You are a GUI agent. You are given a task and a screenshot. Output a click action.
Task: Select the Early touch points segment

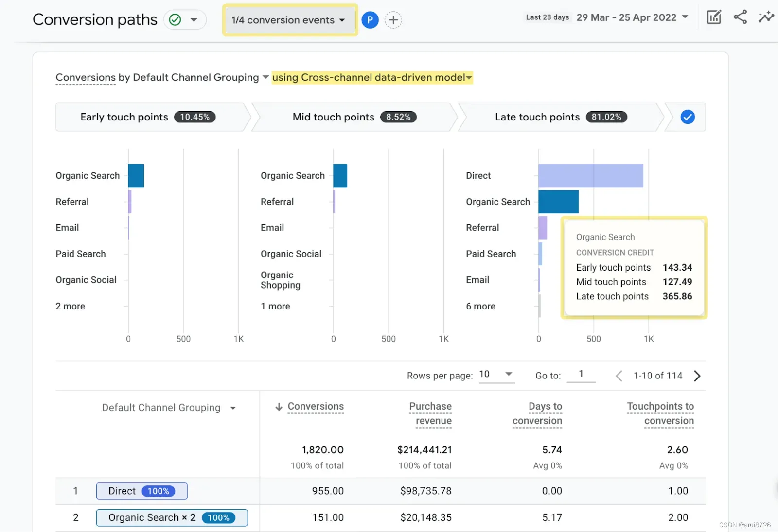148,117
